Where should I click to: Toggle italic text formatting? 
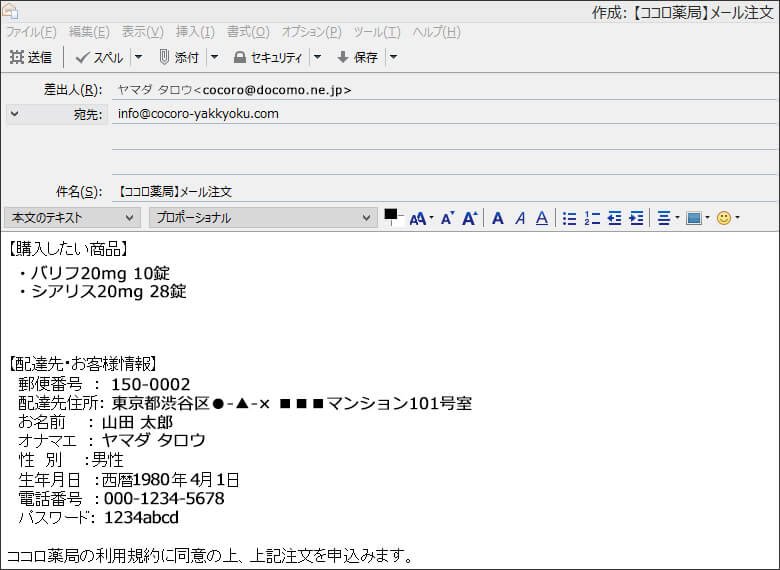(520, 218)
